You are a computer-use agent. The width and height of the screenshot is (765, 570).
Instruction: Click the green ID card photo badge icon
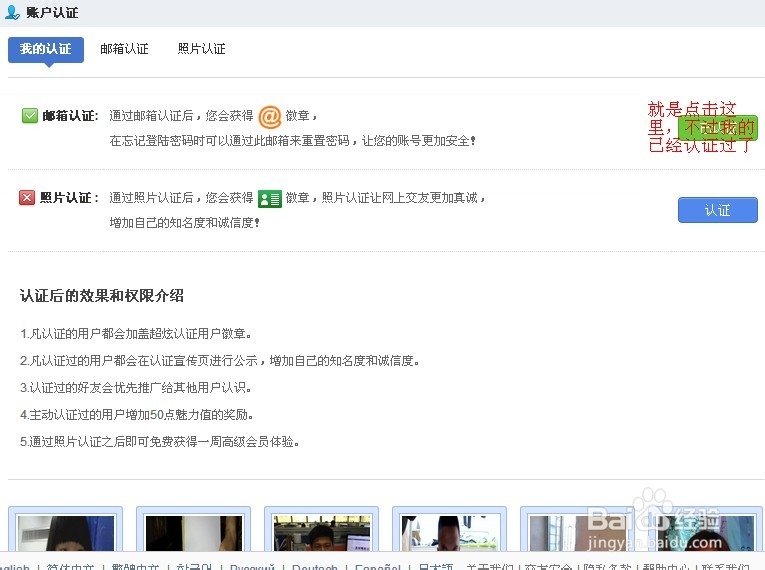[270, 199]
